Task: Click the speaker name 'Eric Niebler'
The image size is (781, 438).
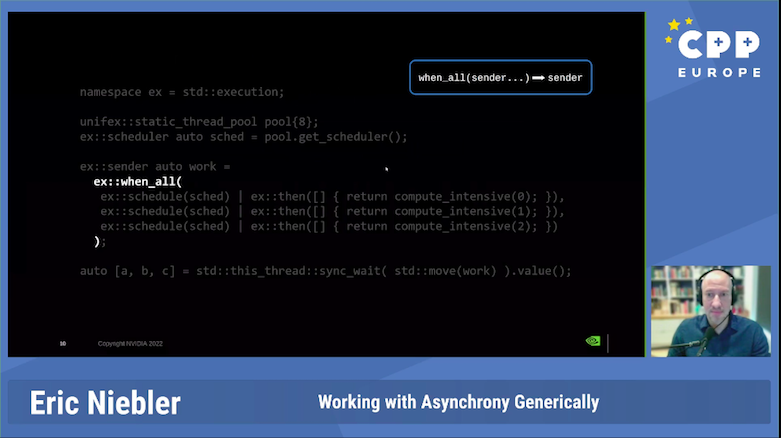Action: coord(105,403)
